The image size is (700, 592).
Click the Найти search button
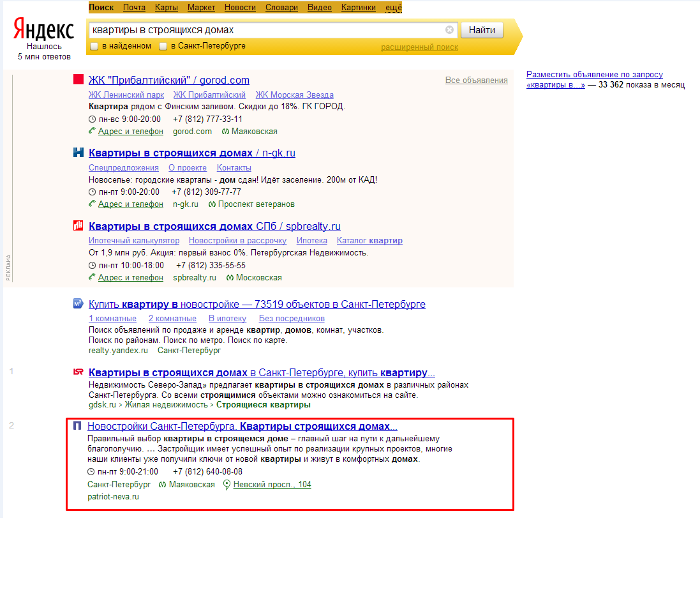click(x=482, y=30)
